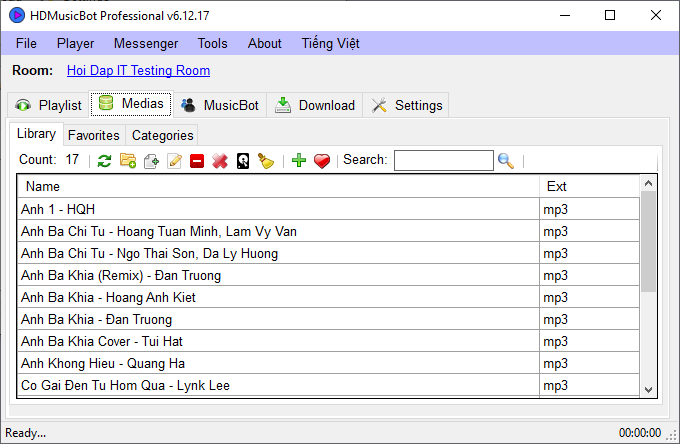Open the Settings tab
680x444 pixels.
(406, 105)
